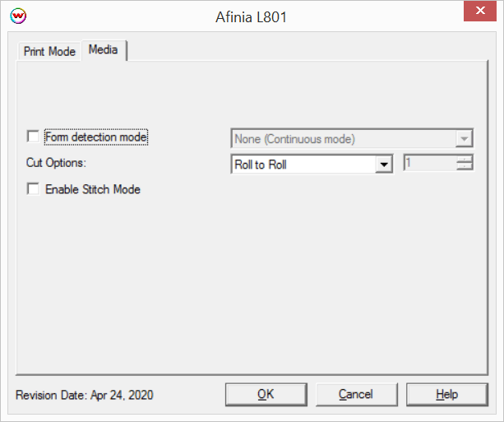The width and height of the screenshot is (504, 422).
Task: Increase the cut count spinner value
Action: click(x=465, y=158)
